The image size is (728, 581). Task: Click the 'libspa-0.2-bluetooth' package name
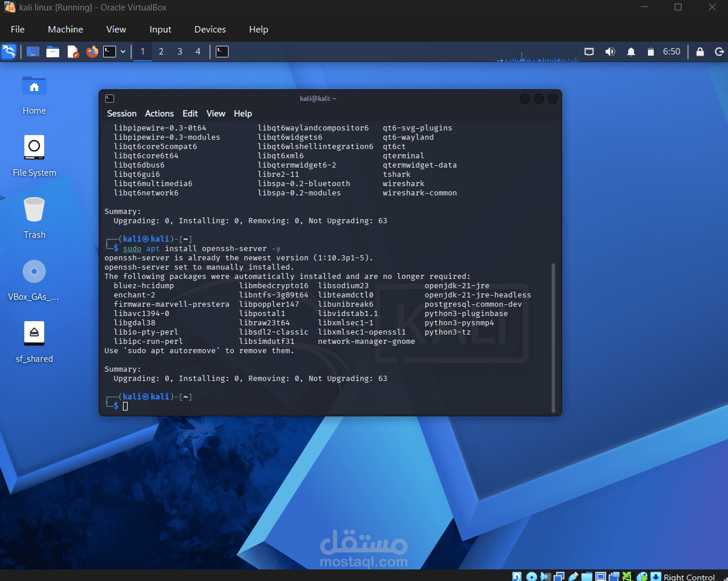304,183
